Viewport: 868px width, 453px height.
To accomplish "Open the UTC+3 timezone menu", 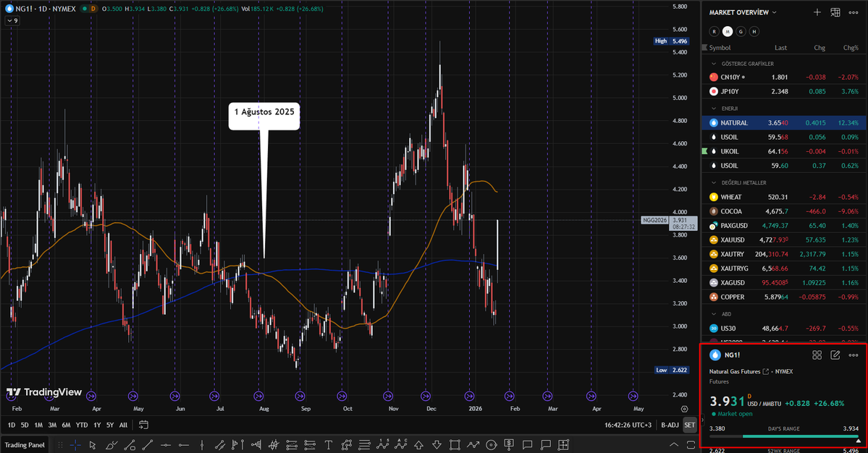I will [628, 425].
